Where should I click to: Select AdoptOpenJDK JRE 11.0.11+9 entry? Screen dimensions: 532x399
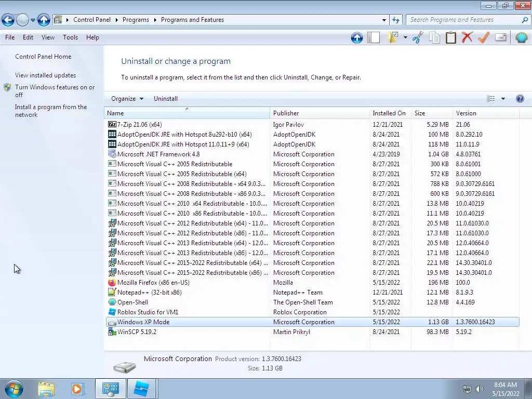coord(312,144)
